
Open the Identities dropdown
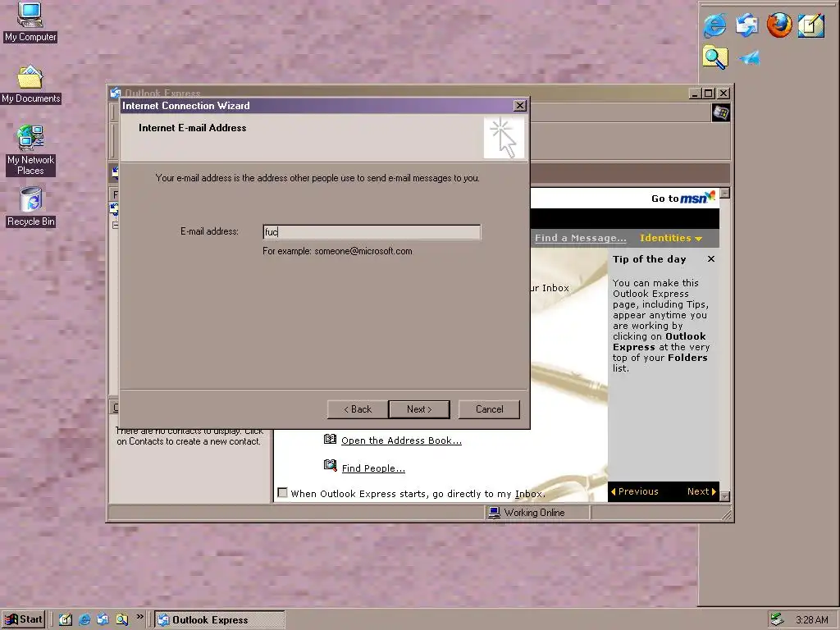[x=671, y=238]
